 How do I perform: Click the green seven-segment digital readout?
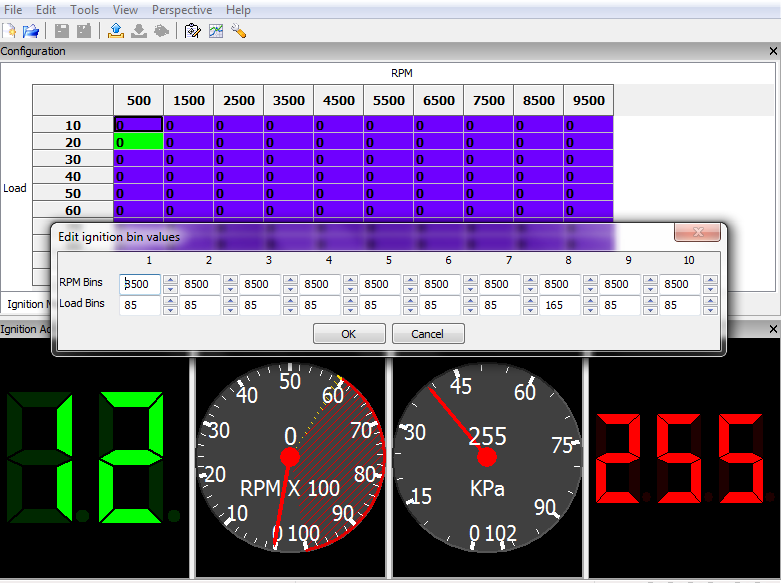(x=93, y=457)
